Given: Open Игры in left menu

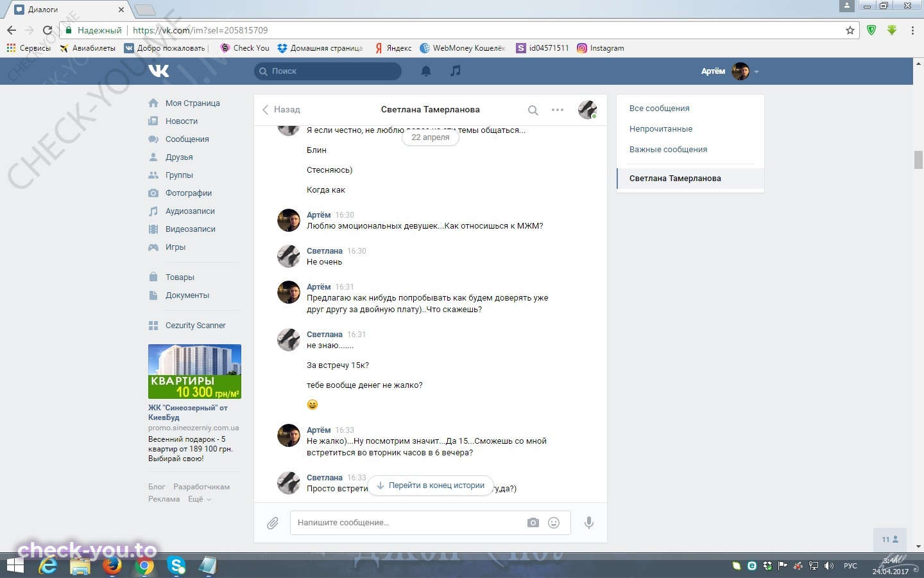Looking at the screenshot, I should point(175,247).
